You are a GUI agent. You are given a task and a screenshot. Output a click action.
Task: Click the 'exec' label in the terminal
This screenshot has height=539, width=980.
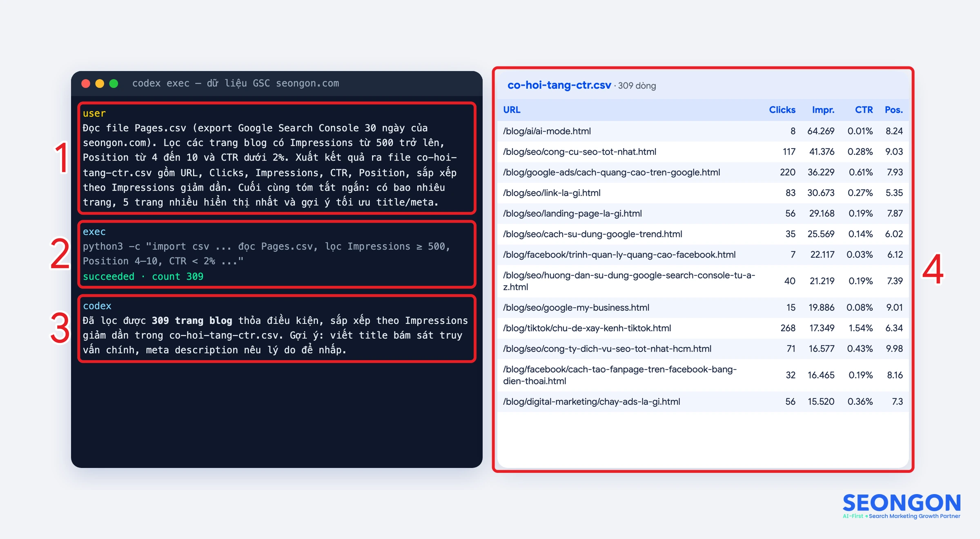(x=94, y=232)
